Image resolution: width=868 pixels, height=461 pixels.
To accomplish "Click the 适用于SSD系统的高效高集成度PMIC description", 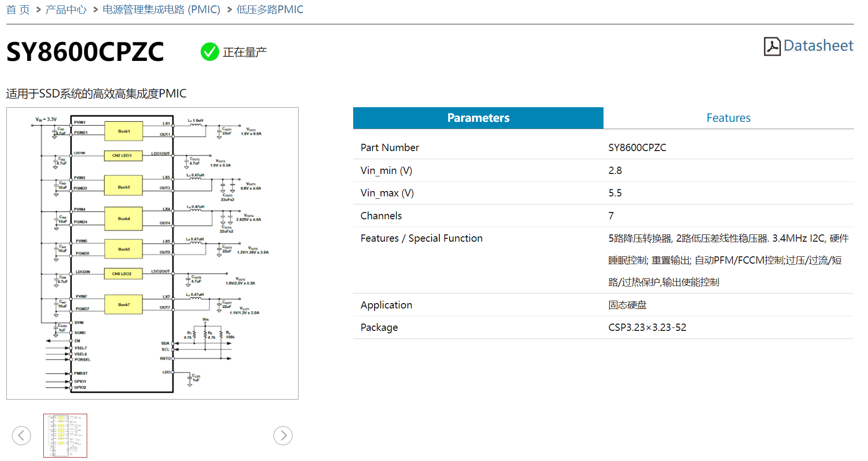I will coord(96,94).
